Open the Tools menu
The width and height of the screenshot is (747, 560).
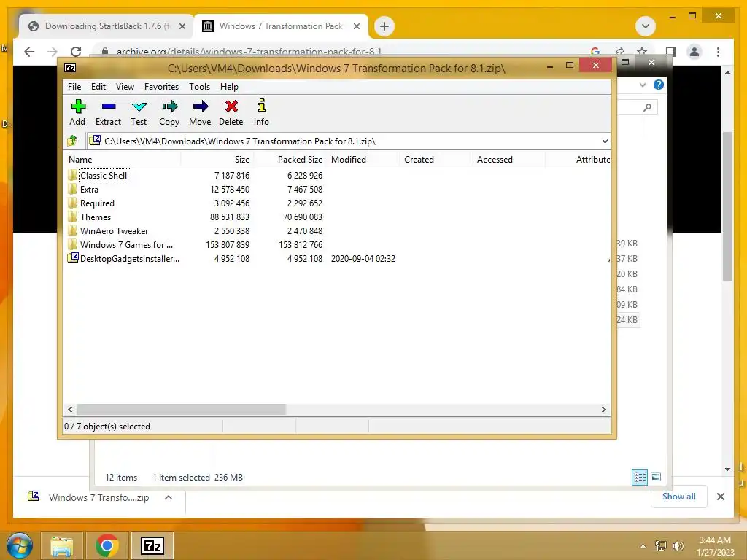pos(199,87)
